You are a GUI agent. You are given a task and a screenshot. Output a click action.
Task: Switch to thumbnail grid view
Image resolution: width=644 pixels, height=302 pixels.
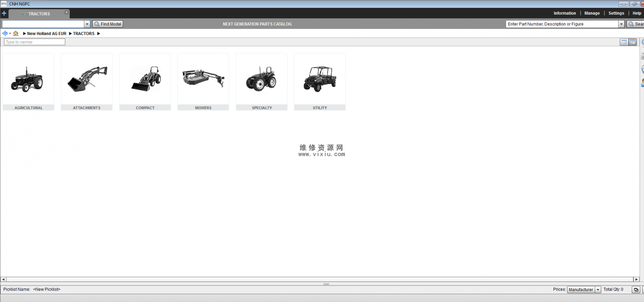pos(633,42)
